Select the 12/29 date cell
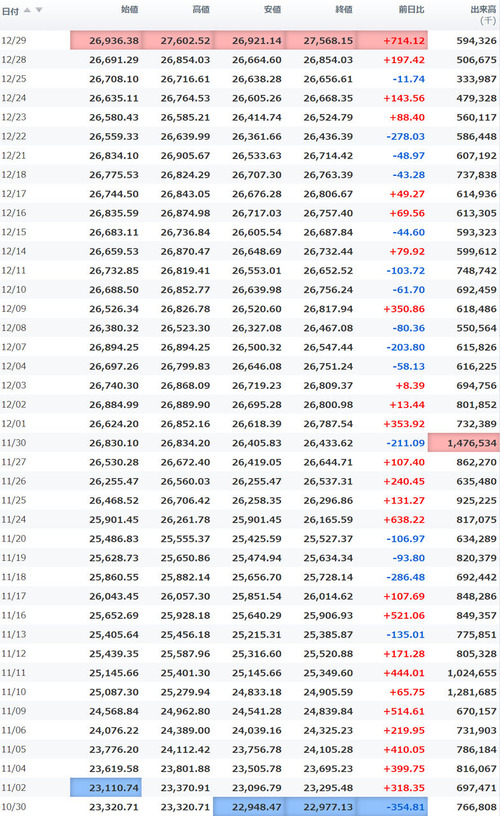Screen dimensions: 500x816 pos(14,41)
